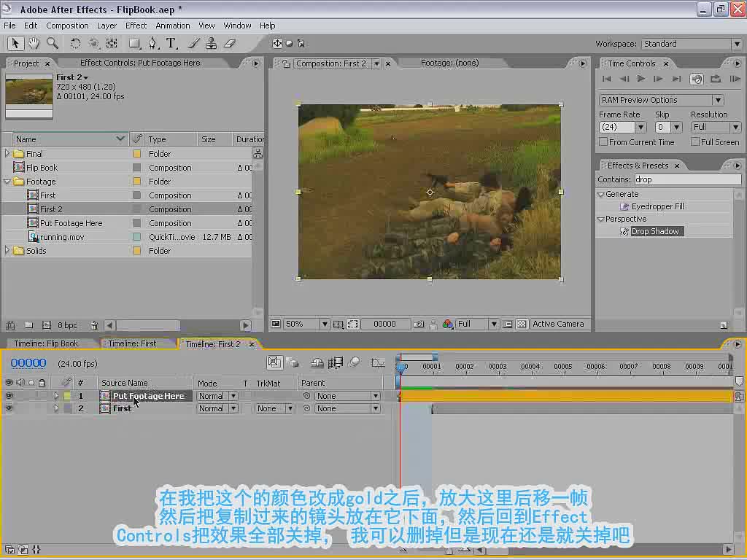747x560 pixels.
Task: Select the Horizontal Type tool
Action: 171,44
